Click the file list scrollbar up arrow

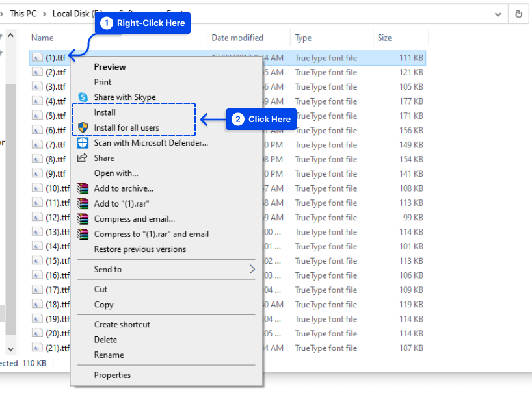coord(11,36)
